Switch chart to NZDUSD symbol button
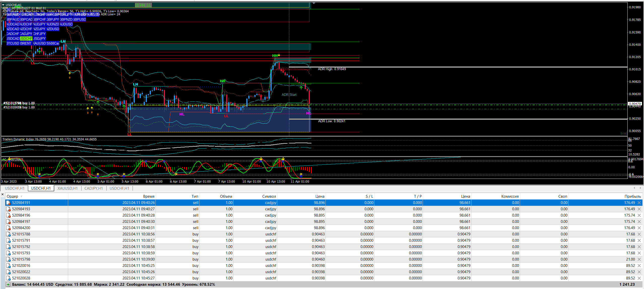This screenshot has width=644, height=289. coord(53,29)
